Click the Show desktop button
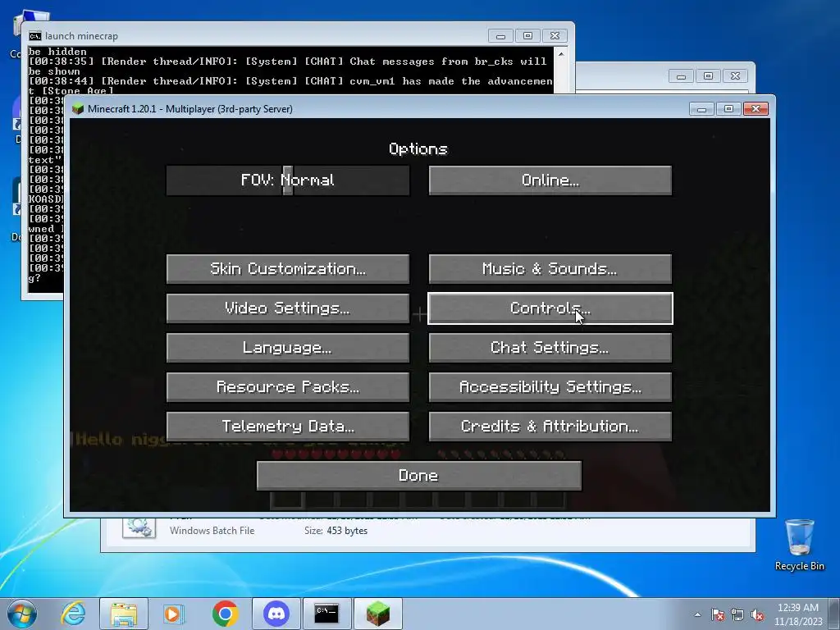This screenshot has width=840, height=630. (834, 614)
